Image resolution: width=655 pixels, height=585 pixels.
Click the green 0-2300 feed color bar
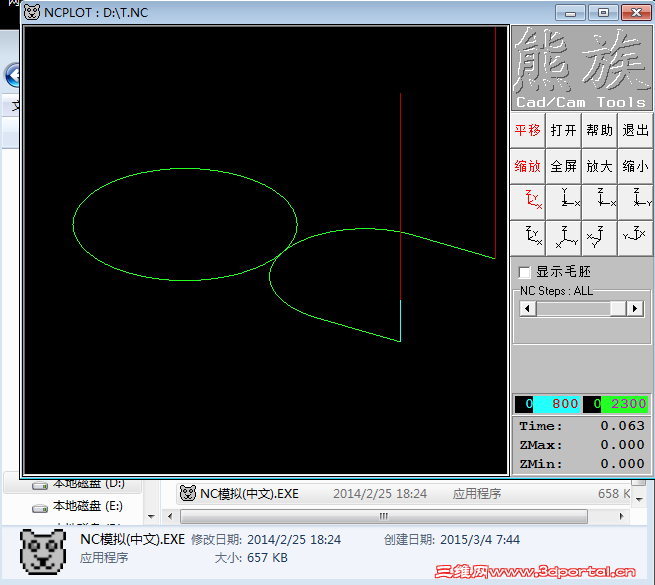pos(615,404)
